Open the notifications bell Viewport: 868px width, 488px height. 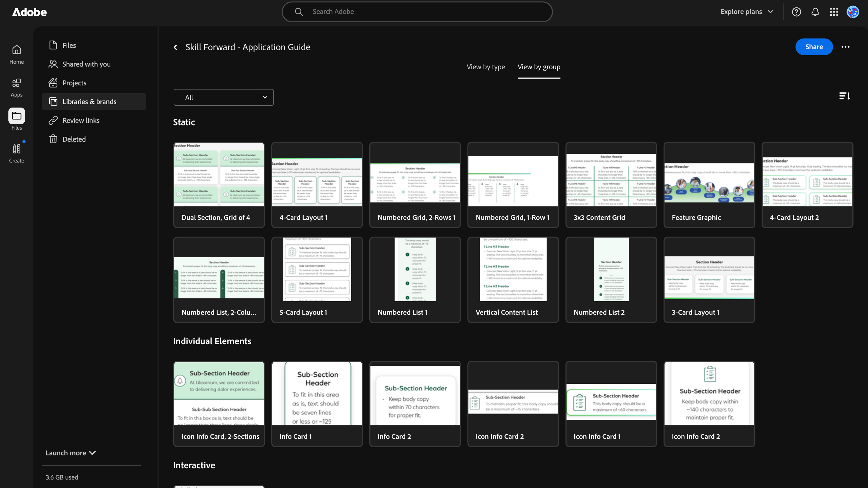point(815,12)
